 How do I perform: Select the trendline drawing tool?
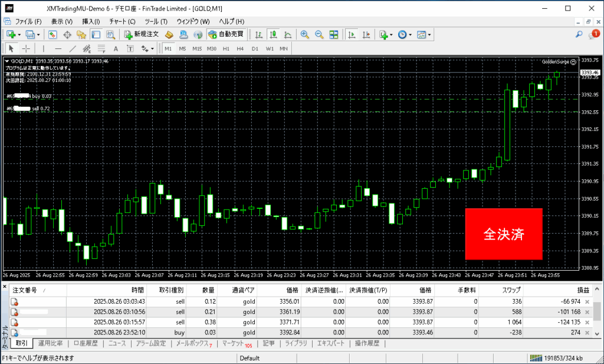73,48
